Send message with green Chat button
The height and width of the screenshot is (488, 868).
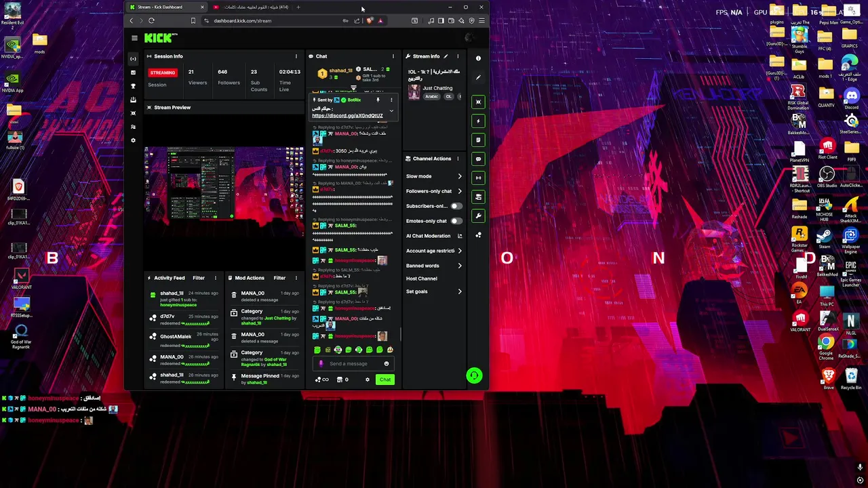coord(385,380)
